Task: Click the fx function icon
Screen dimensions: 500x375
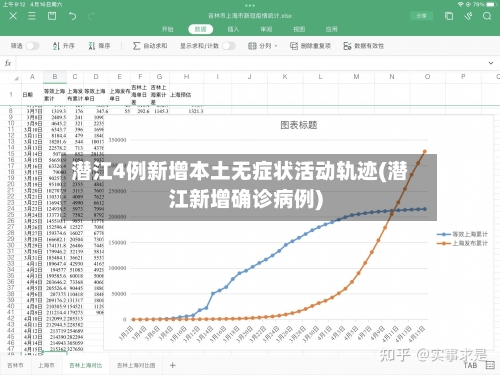Action: (8, 63)
